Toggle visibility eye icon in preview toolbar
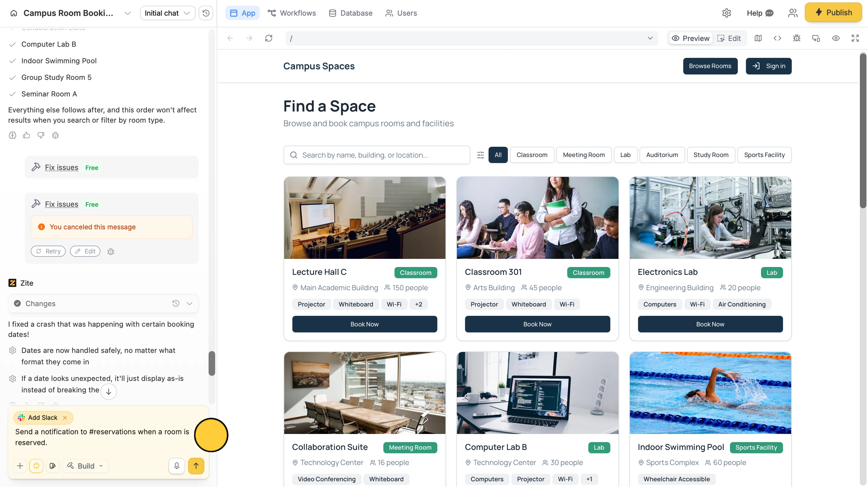Image resolution: width=868 pixels, height=487 pixels. coord(836,38)
